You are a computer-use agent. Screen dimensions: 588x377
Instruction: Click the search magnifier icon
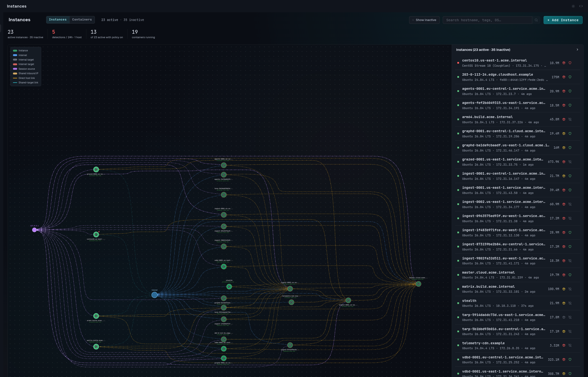(x=536, y=20)
